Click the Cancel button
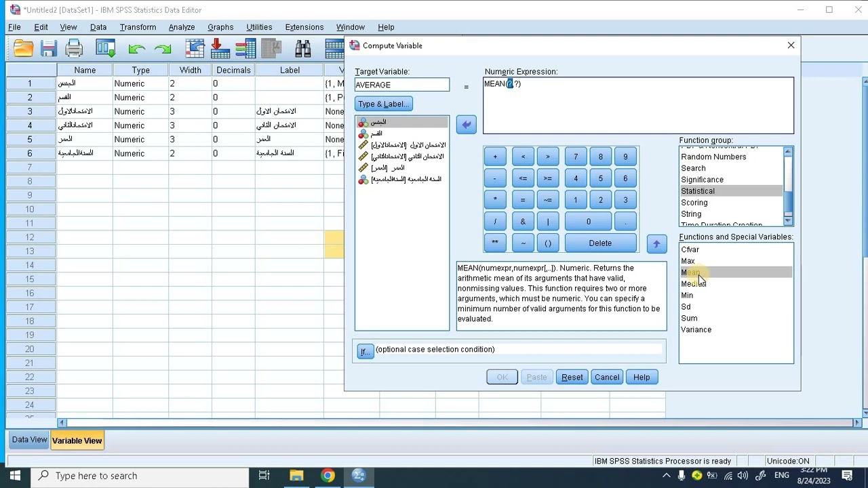The width and height of the screenshot is (868, 488). [x=607, y=378]
